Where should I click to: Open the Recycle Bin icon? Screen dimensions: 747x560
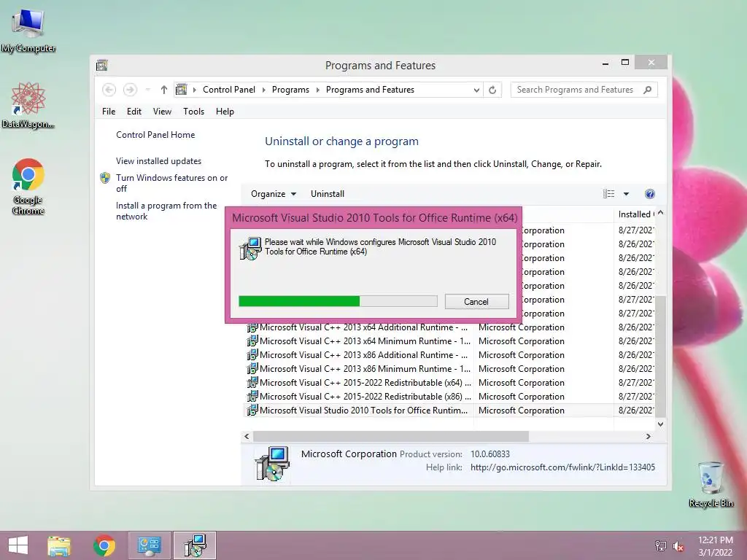tap(711, 484)
